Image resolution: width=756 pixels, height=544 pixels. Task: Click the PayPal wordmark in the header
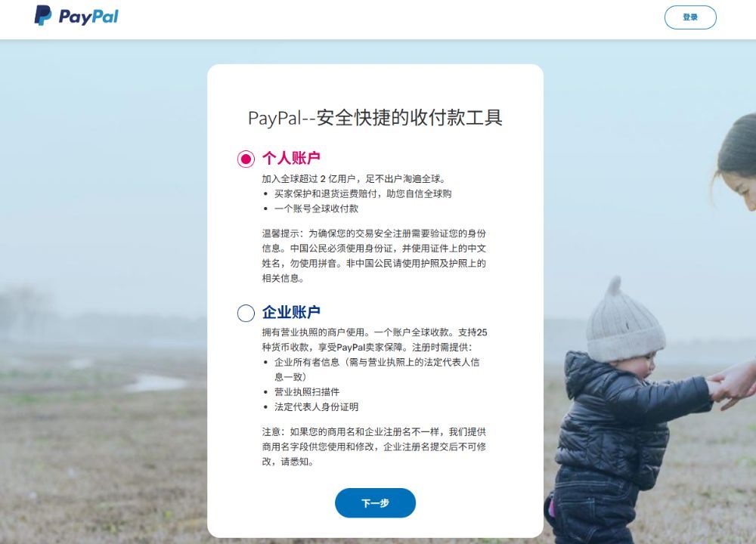point(88,17)
